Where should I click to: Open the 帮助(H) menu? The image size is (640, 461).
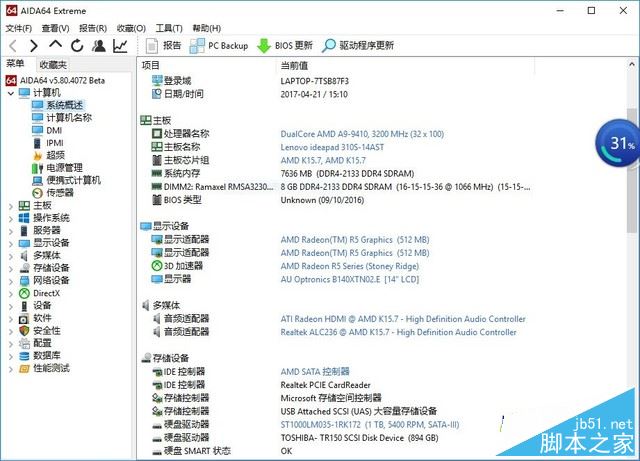pos(207,28)
